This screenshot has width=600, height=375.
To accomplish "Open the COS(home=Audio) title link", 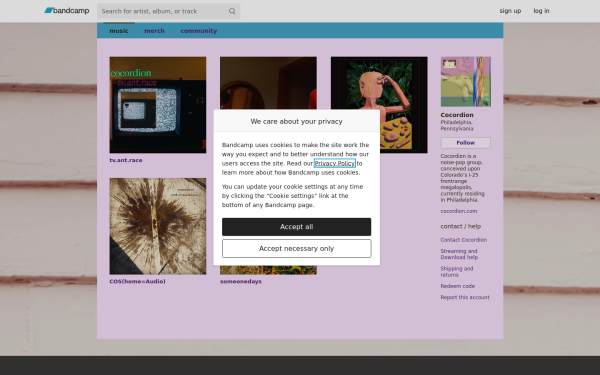I will coord(137,281).
